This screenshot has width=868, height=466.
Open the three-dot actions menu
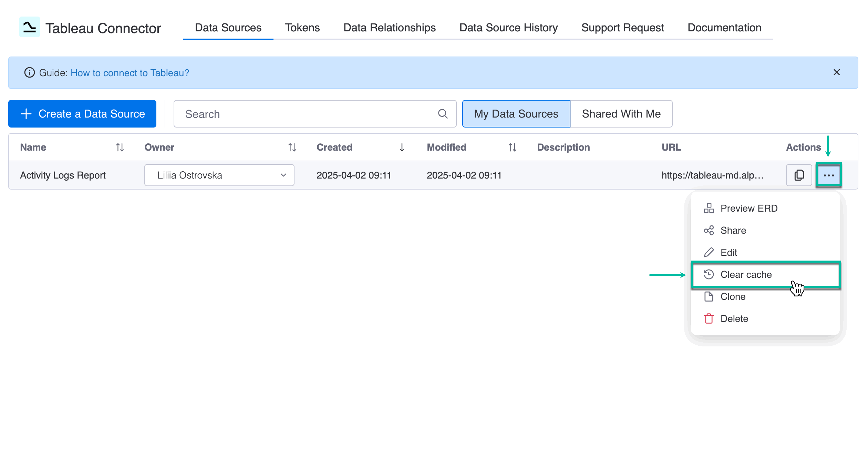click(828, 175)
